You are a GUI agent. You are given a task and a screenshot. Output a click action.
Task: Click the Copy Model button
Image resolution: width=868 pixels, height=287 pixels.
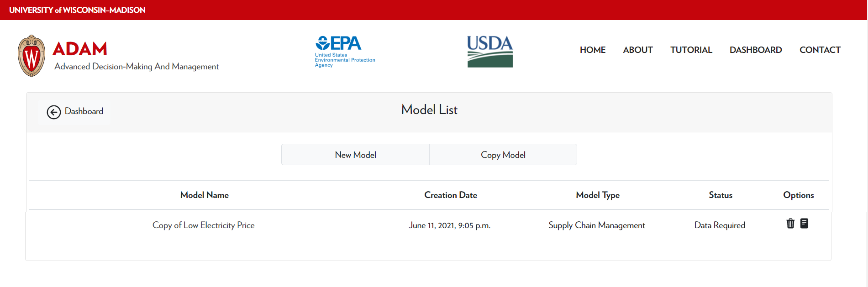pyautogui.click(x=503, y=155)
